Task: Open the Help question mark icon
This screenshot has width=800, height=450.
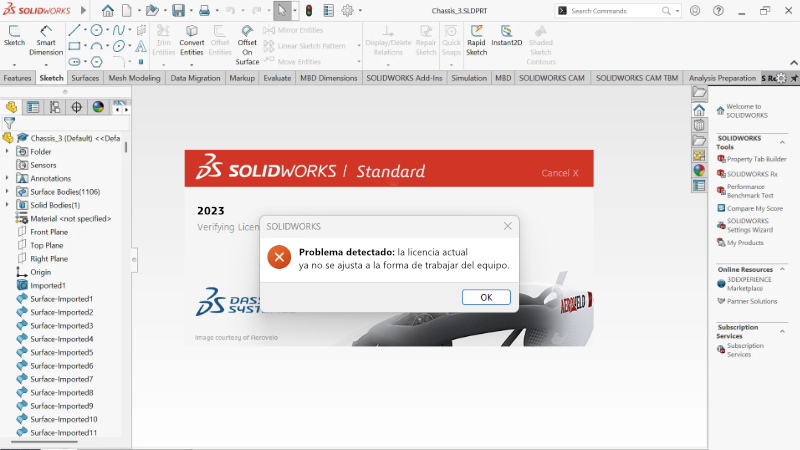Action: coord(718,11)
